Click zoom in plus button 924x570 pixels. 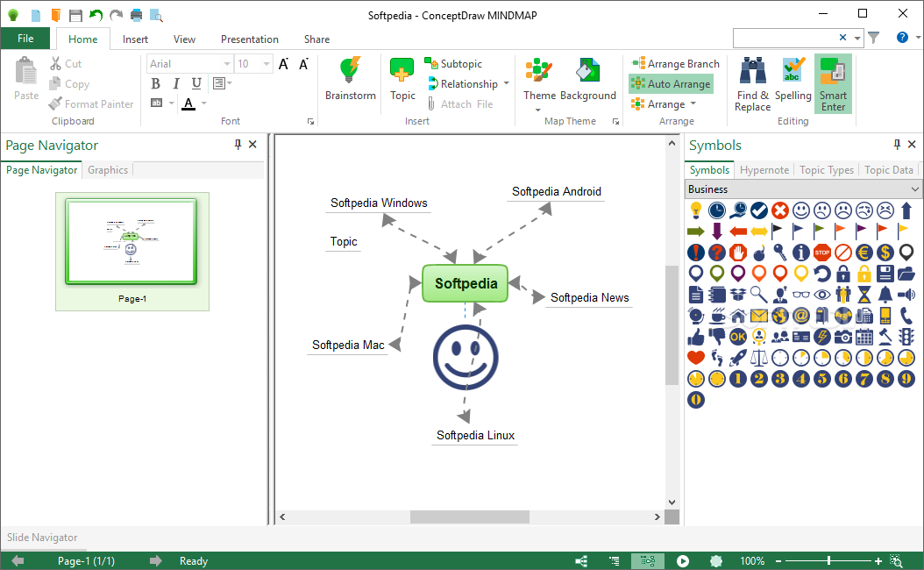coord(878,561)
